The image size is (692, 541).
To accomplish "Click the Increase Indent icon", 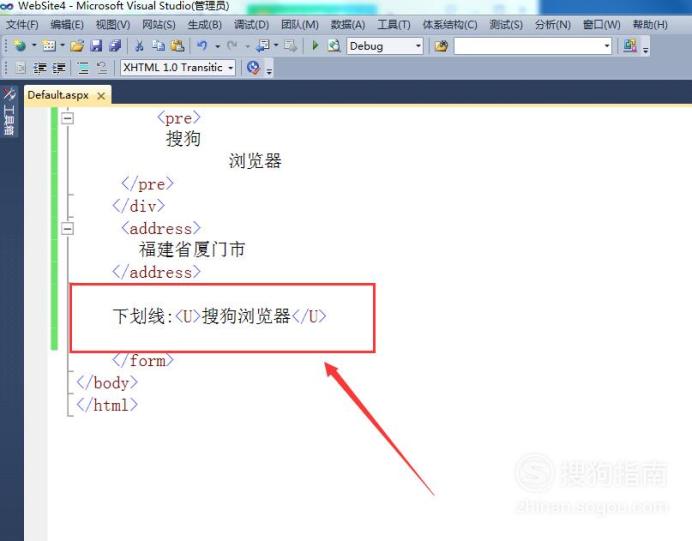I will coord(59,68).
